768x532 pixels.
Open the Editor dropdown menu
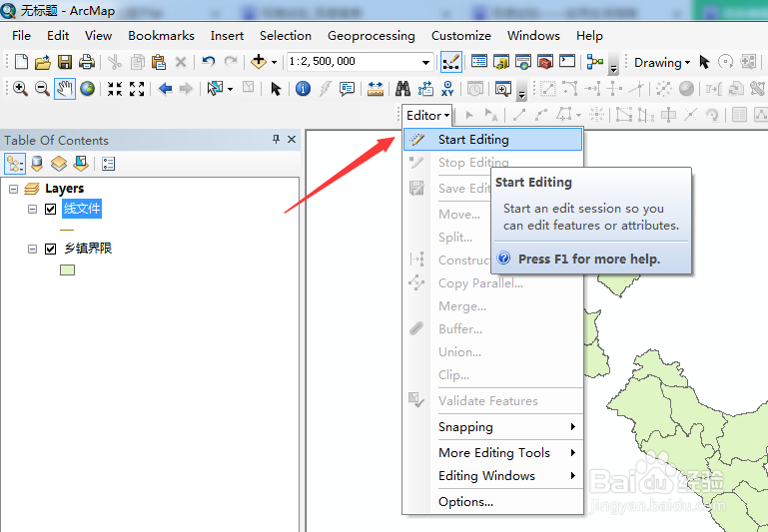point(427,116)
